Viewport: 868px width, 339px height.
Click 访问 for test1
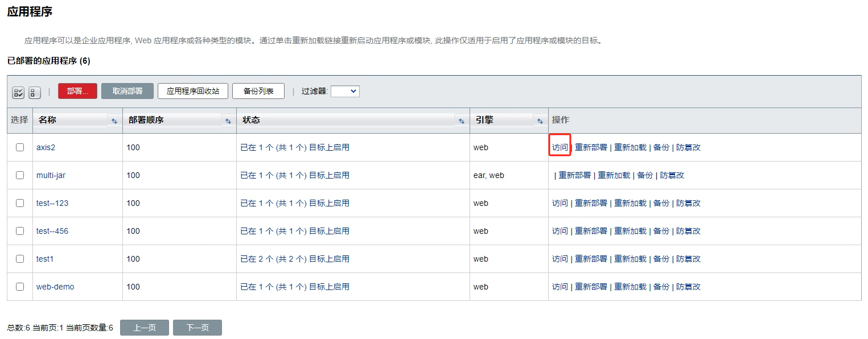point(560,259)
